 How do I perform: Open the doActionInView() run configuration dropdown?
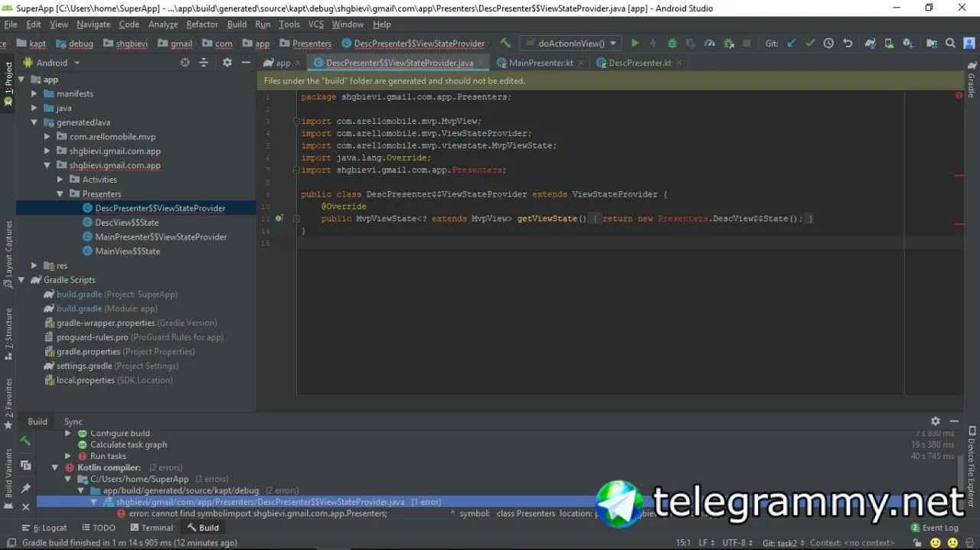coord(570,44)
